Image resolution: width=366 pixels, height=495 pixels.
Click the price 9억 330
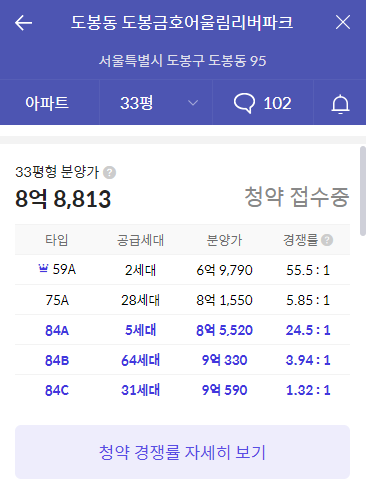pyautogui.click(x=224, y=360)
